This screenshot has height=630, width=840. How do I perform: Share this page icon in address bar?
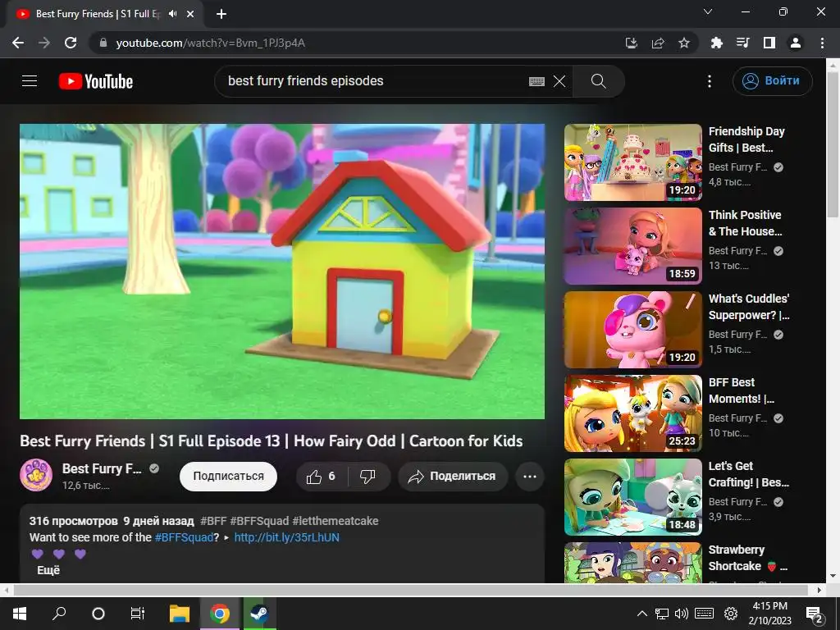pos(658,43)
